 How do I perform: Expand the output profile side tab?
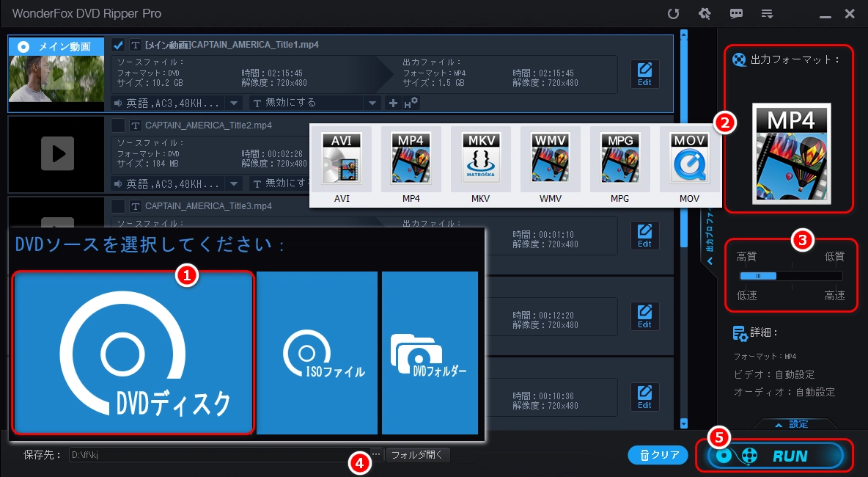(709, 236)
